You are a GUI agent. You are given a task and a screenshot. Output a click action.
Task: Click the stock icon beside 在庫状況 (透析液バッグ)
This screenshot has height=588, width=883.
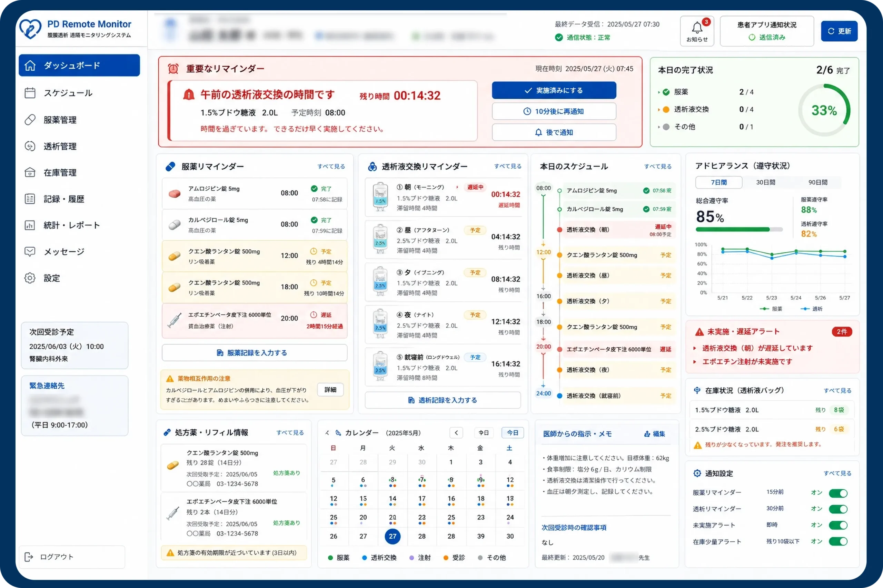697,390
